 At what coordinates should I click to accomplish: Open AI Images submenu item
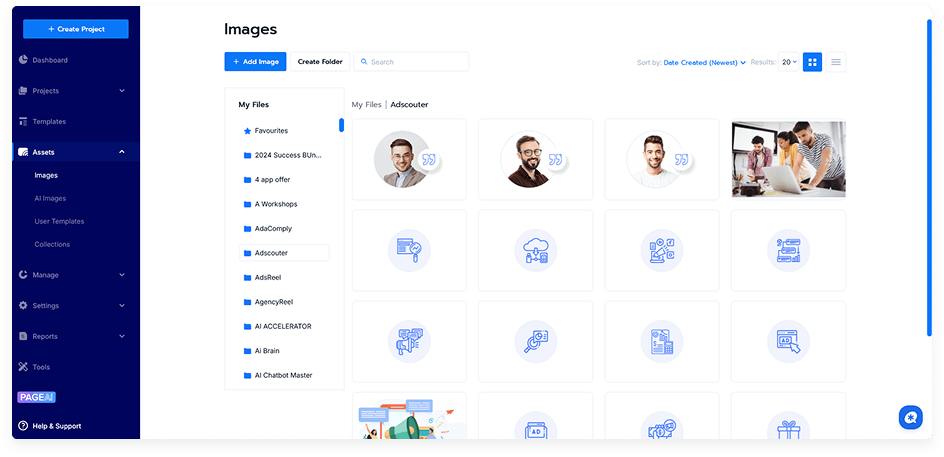click(x=50, y=198)
